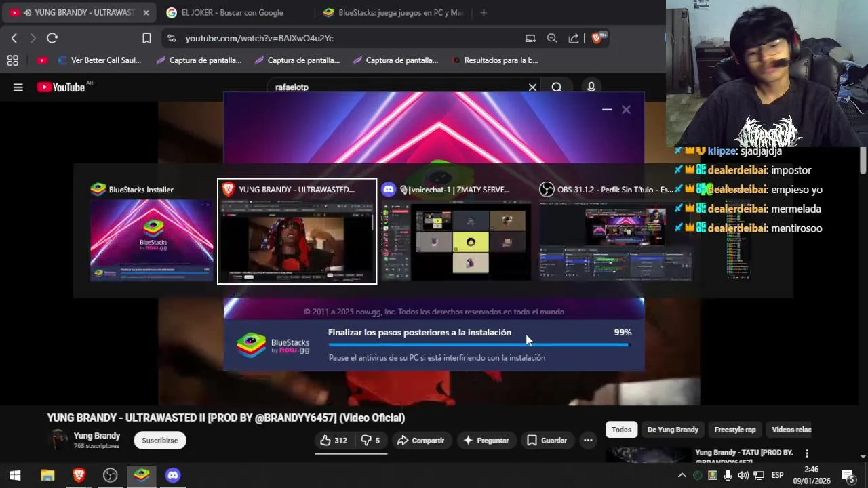Switch to the EL JOKER Google search tab
Viewport: 868px width, 488px height.
coord(233,13)
